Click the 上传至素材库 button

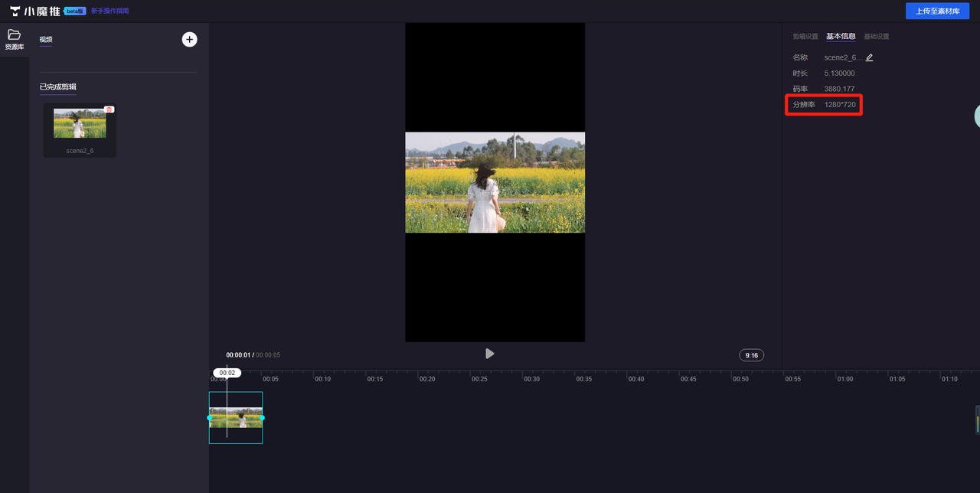(937, 11)
